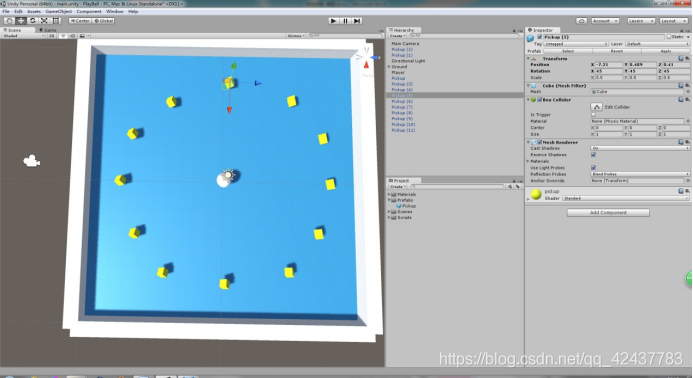This screenshot has height=378, width=693.
Task: Open the Layers dropdown in toolbar
Action: tap(640, 21)
